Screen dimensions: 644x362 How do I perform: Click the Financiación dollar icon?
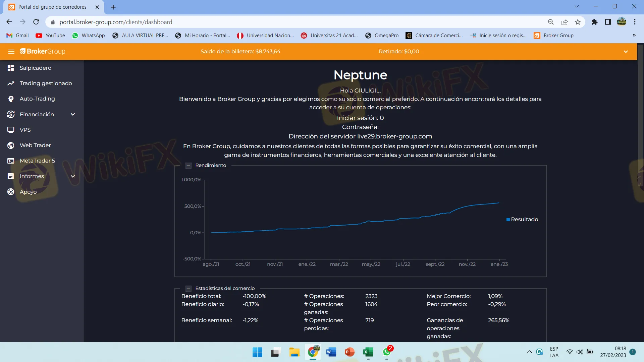(11, 114)
